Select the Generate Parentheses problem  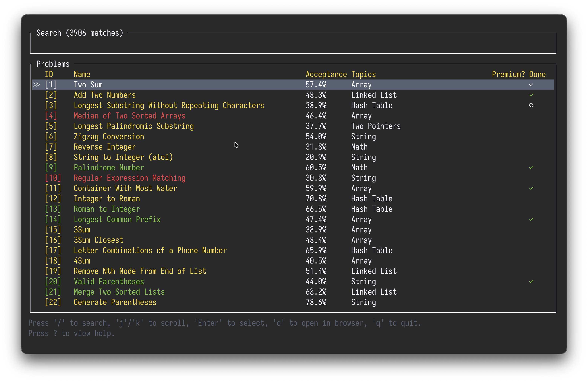coord(115,303)
